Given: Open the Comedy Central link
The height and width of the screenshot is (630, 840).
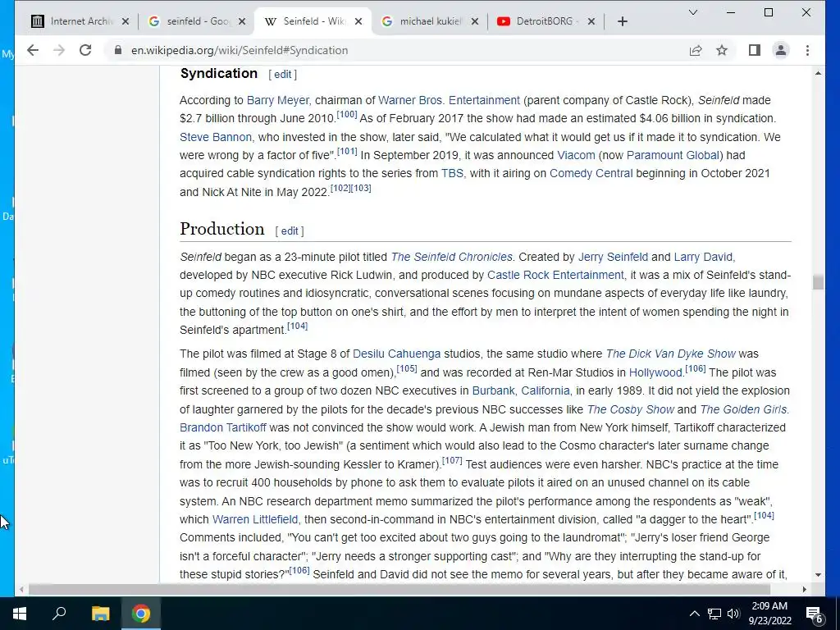Looking at the screenshot, I should point(591,174).
